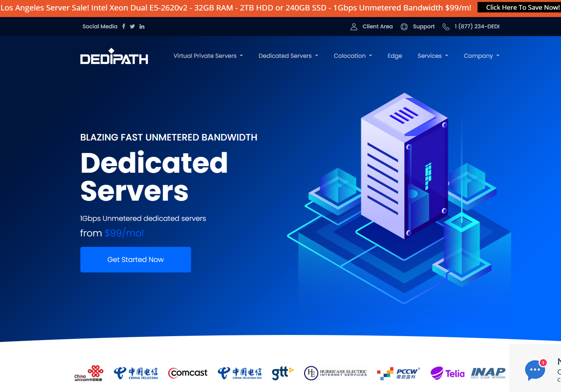Viewport: 561px width, 392px height.
Task: Open the Company dropdown menu
Action: tap(482, 56)
